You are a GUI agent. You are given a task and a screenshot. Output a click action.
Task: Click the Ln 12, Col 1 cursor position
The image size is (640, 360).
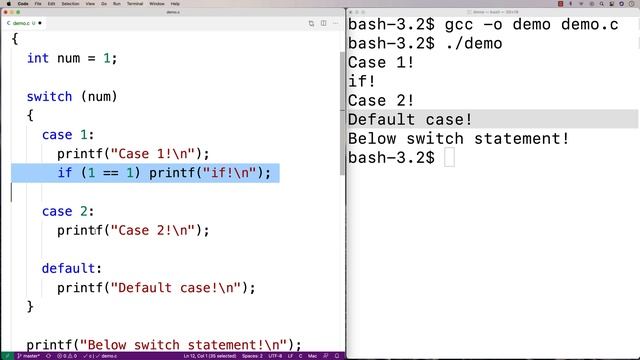[x=210, y=356]
